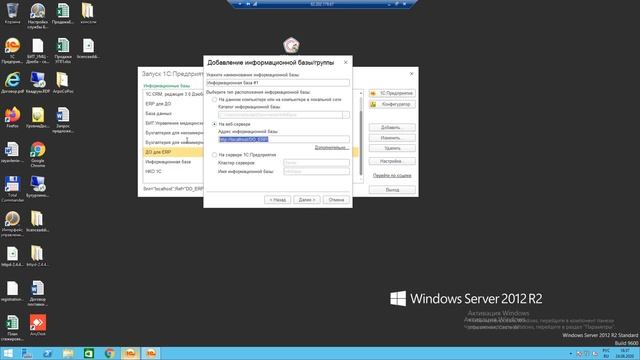The height and width of the screenshot is (360, 640).
Task: Close the add infobase dialog
Action: 346,62
